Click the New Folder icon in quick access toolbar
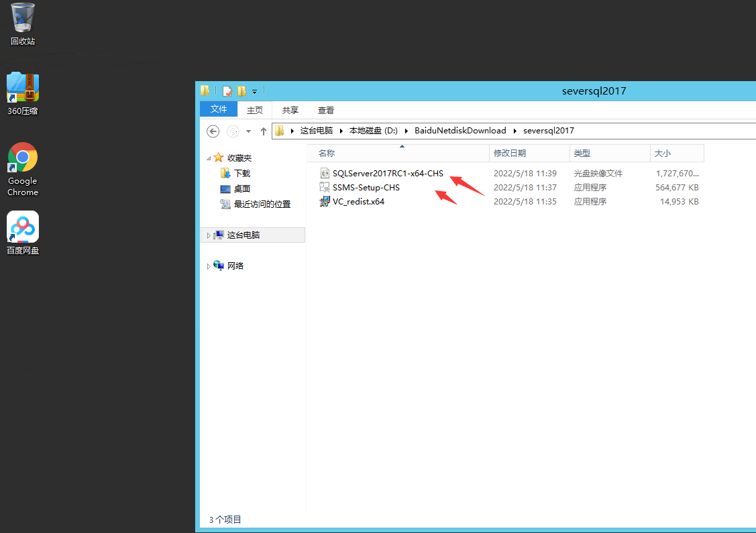The image size is (756, 533). pyautogui.click(x=241, y=91)
